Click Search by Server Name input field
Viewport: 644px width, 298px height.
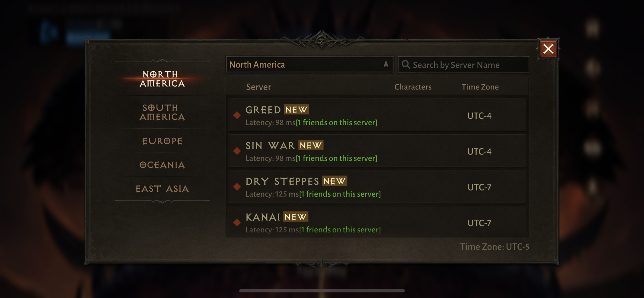[464, 65]
